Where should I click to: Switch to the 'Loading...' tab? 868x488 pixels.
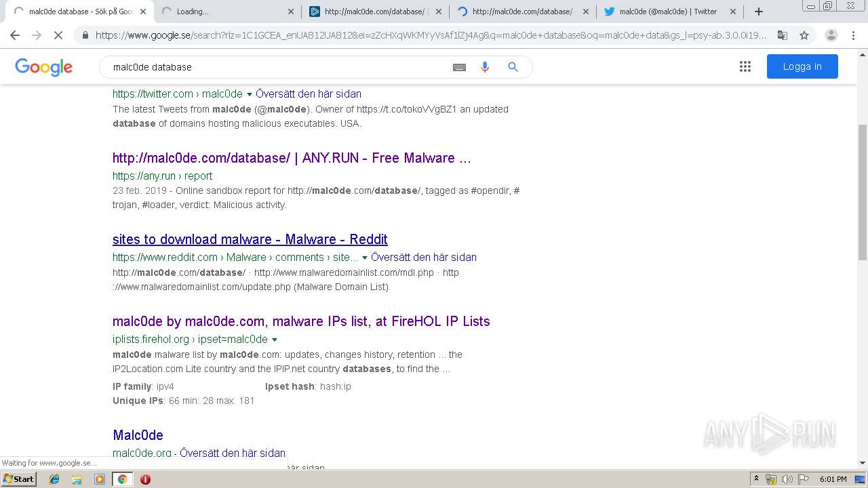click(x=227, y=12)
